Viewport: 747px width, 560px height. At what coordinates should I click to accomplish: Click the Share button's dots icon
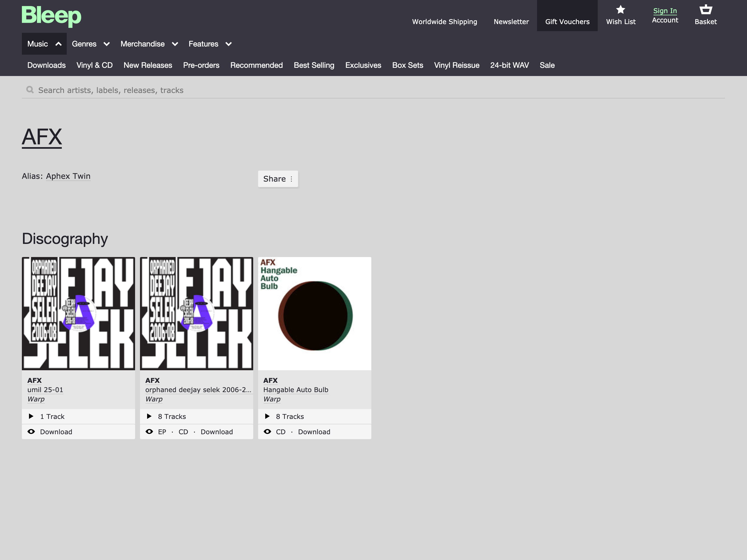pos(291,179)
